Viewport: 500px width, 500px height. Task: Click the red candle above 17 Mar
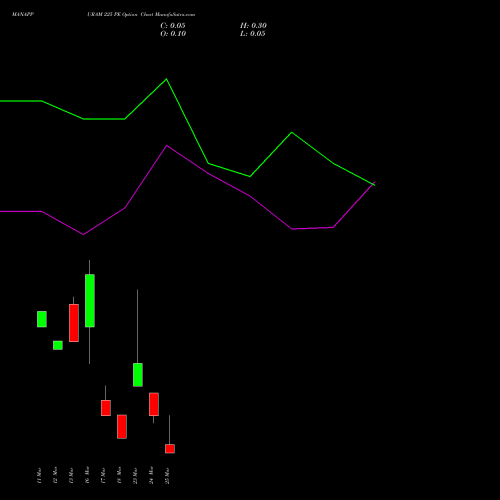click(x=106, y=408)
